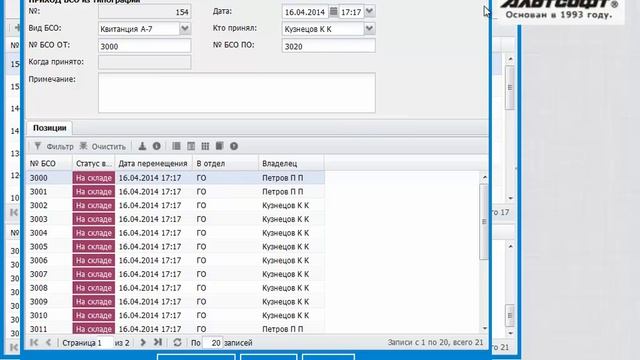Click the positions grid vertical scrollbar
Image resolution: width=640 pixels, height=360 pixels.
point(484,222)
